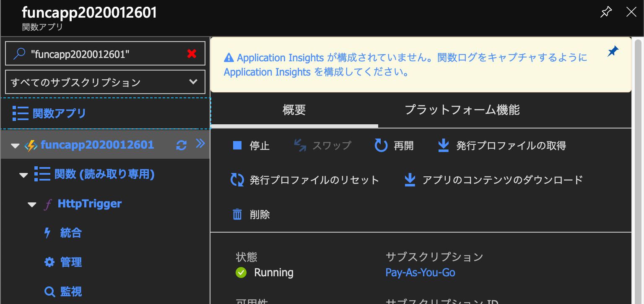
Task: Clear the funcapp2020012601 search text
Action: click(192, 53)
